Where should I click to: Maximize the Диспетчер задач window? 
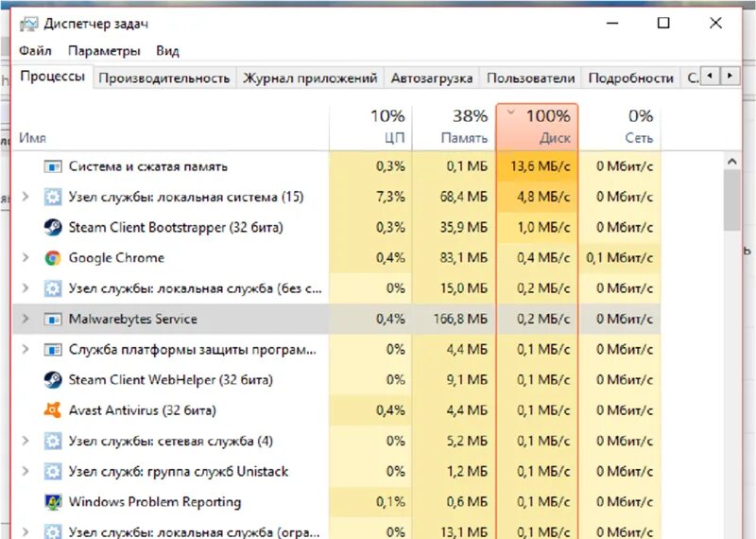click(x=664, y=23)
